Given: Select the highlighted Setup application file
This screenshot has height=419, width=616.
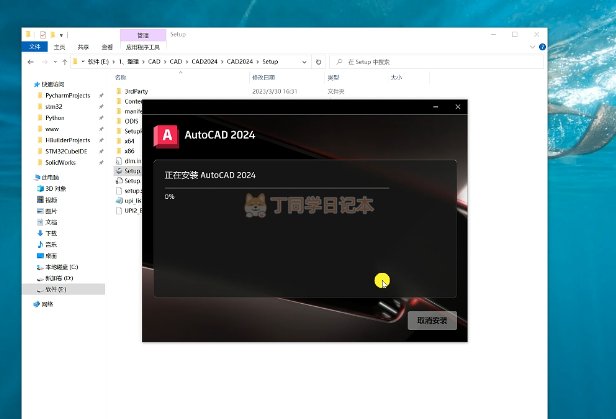Looking at the screenshot, I should (128, 171).
